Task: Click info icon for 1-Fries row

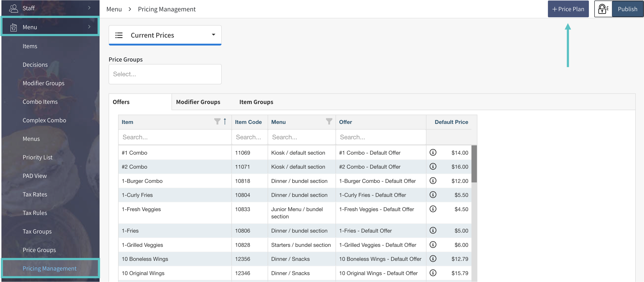Action: pyautogui.click(x=433, y=230)
